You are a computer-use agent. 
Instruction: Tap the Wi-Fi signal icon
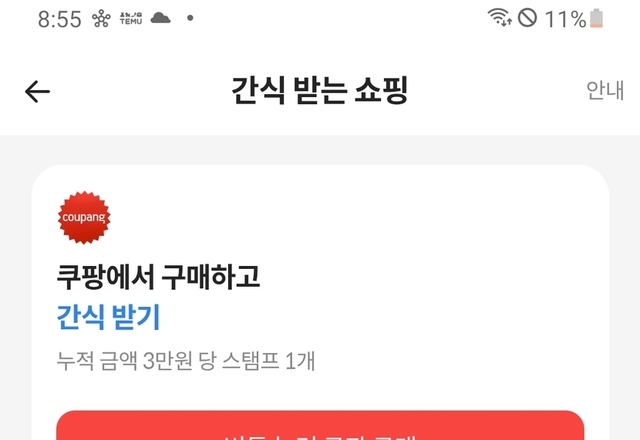pyautogui.click(x=500, y=18)
